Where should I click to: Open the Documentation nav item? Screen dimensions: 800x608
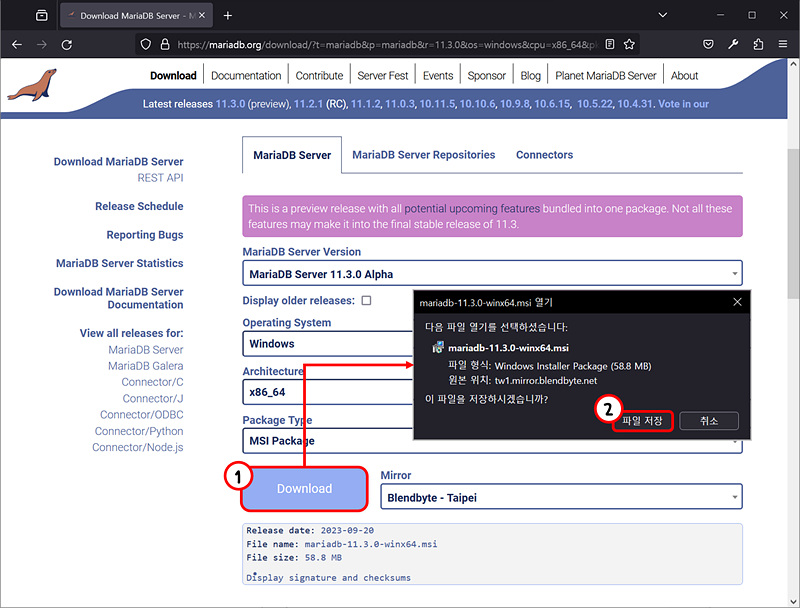click(x=246, y=75)
